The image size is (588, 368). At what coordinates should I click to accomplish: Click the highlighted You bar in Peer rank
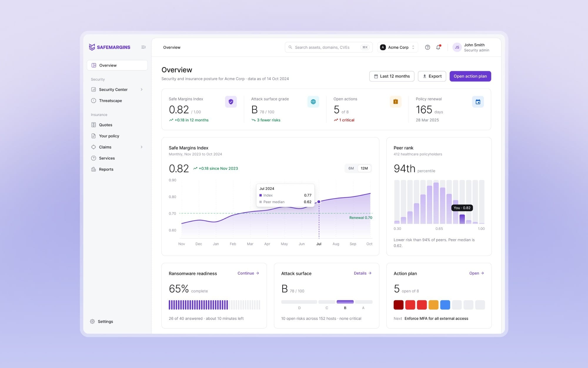coord(462,219)
